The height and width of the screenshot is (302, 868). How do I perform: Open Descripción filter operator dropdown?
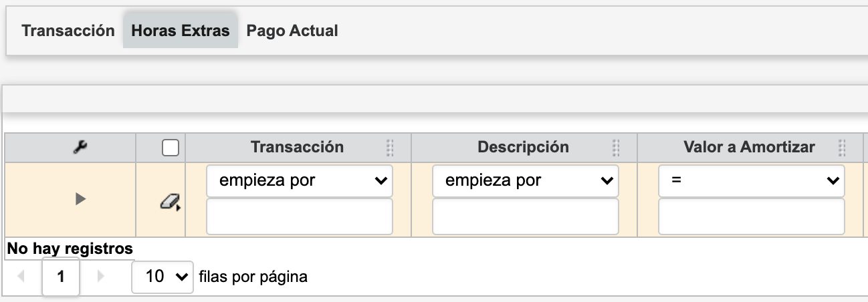(x=525, y=180)
